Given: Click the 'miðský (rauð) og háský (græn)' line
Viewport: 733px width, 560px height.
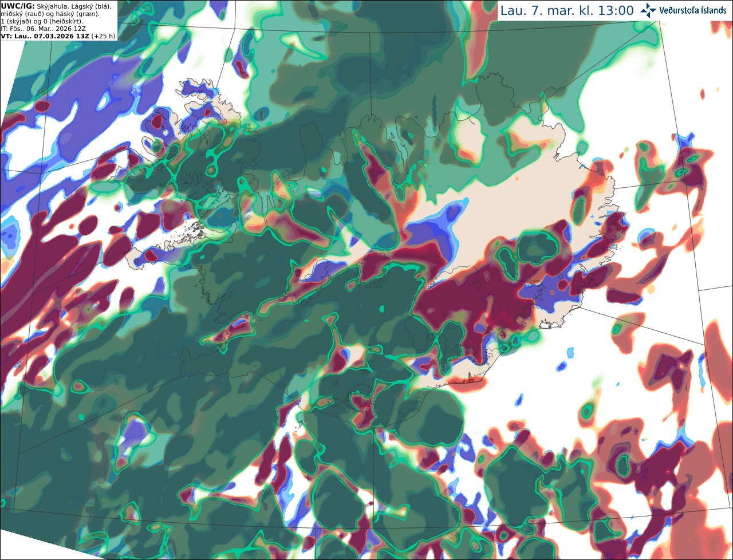Looking at the screenshot, I should point(49,13).
